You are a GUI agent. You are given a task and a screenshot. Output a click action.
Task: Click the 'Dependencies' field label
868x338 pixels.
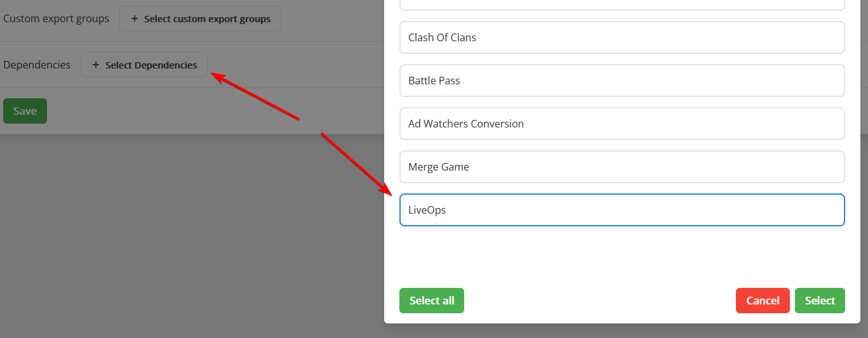(37, 65)
